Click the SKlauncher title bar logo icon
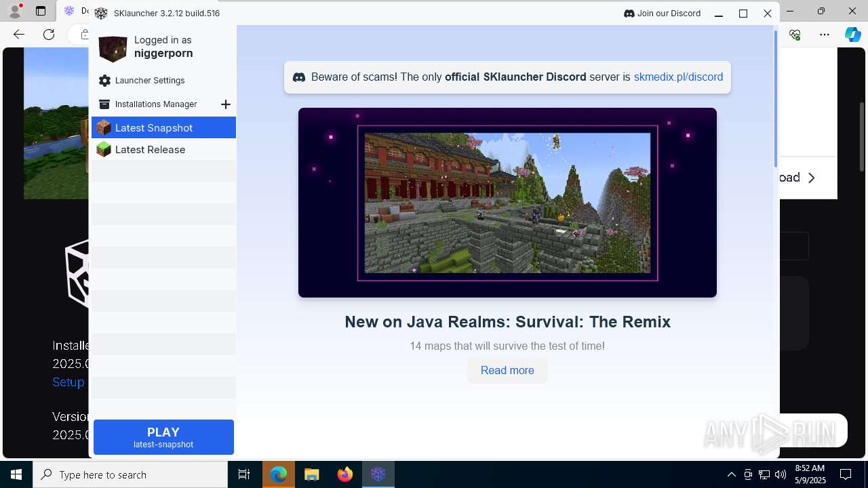This screenshot has width=868, height=488. point(101,14)
